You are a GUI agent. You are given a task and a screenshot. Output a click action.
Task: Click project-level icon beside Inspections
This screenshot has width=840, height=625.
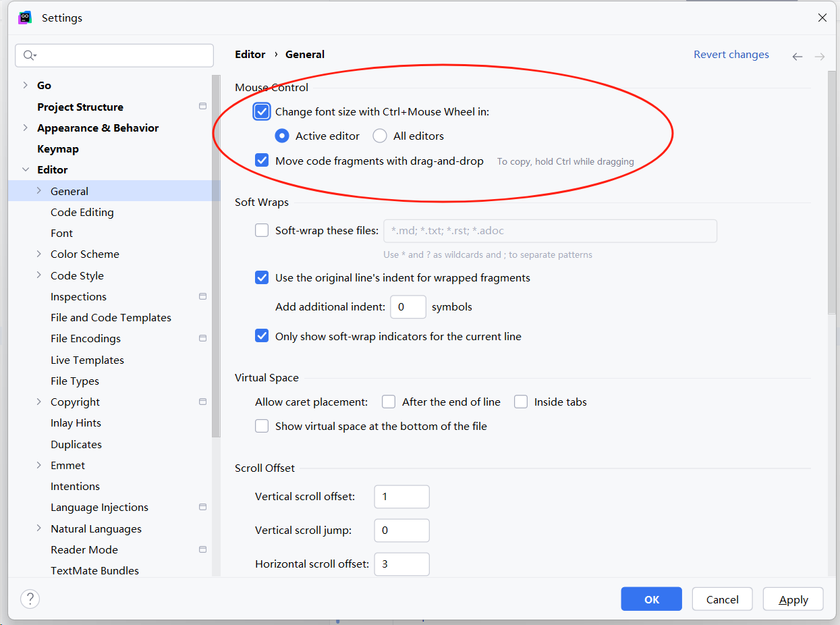pos(202,296)
